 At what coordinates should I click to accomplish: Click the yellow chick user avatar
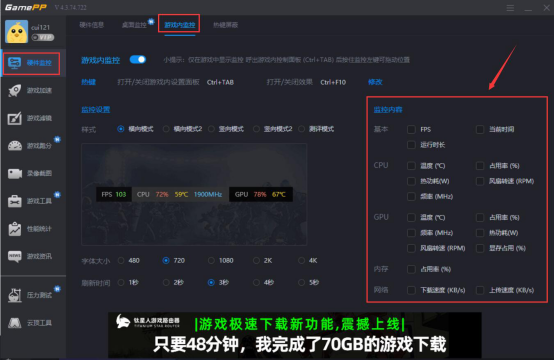click(x=16, y=31)
